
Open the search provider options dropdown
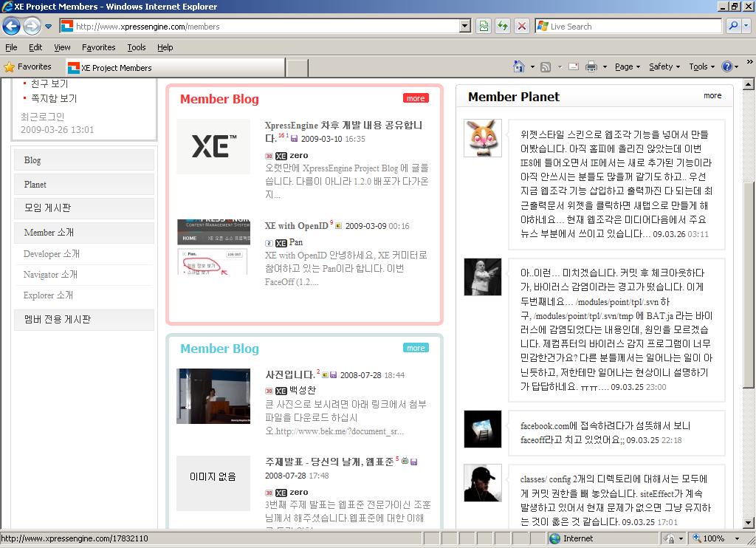click(x=746, y=26)
